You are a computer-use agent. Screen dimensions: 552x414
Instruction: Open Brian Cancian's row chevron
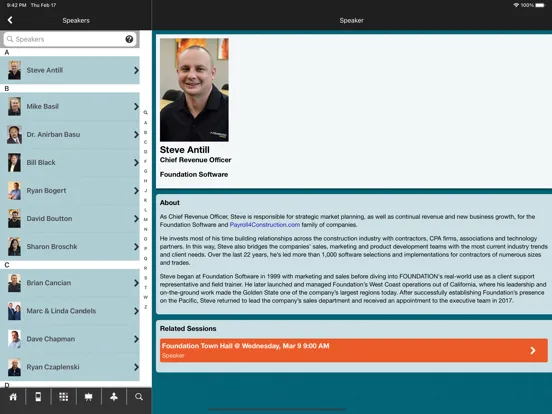136,283
